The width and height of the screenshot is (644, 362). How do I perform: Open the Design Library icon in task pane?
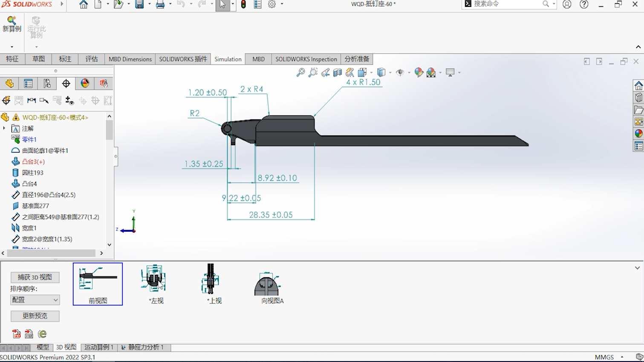click(x=638, y=98)
